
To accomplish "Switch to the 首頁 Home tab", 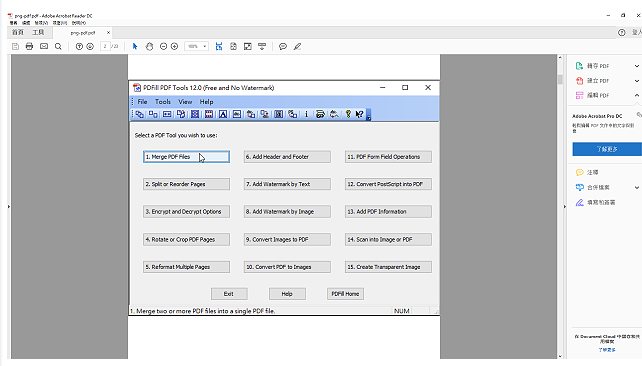I will (18, 32).
